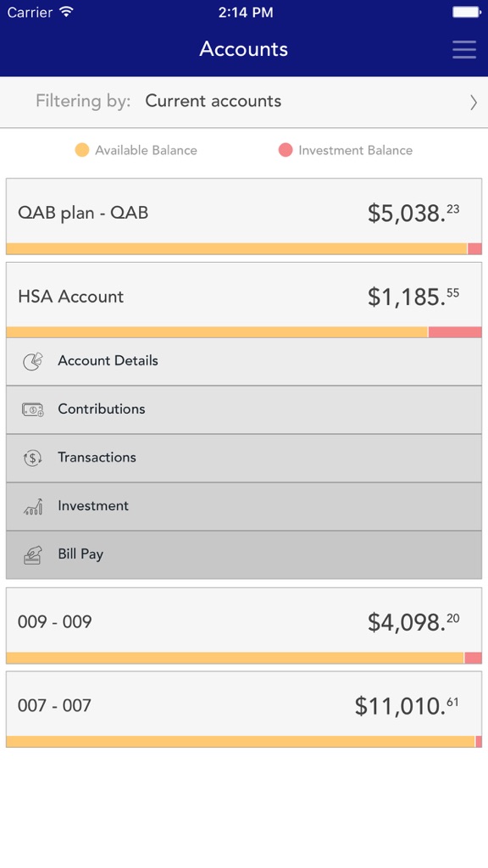Click the Available Balance yellow legend dot
Viewport: 488px width, 868px height.
(82, 150)
